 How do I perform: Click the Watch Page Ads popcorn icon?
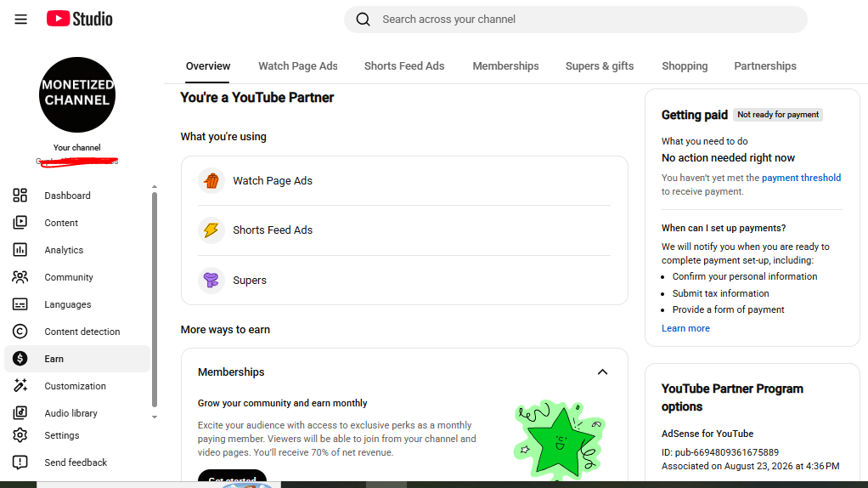pyautogui.click(x=211, y=180)
